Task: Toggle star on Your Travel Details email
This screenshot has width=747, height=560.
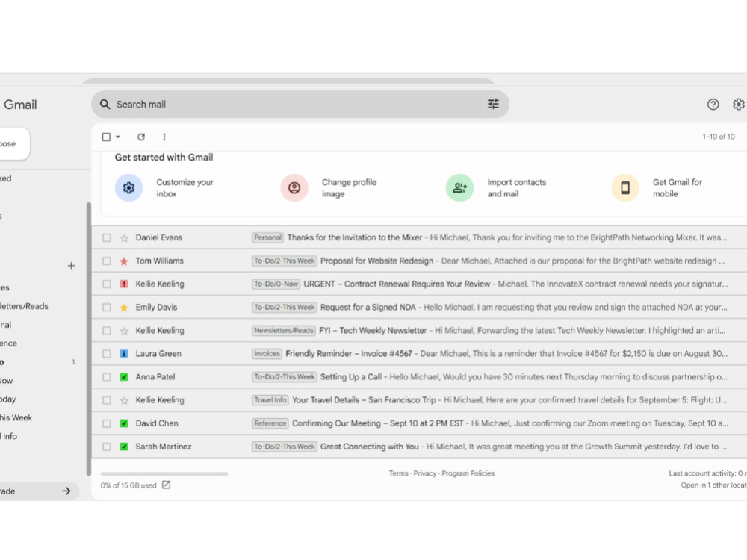Action: coord(124,400)
